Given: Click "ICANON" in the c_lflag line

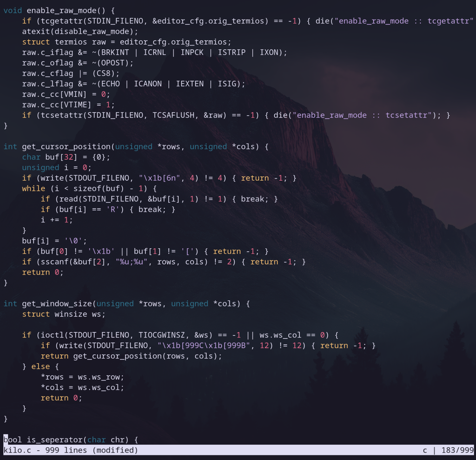Looking at the screenshot, I should [148, 84].
